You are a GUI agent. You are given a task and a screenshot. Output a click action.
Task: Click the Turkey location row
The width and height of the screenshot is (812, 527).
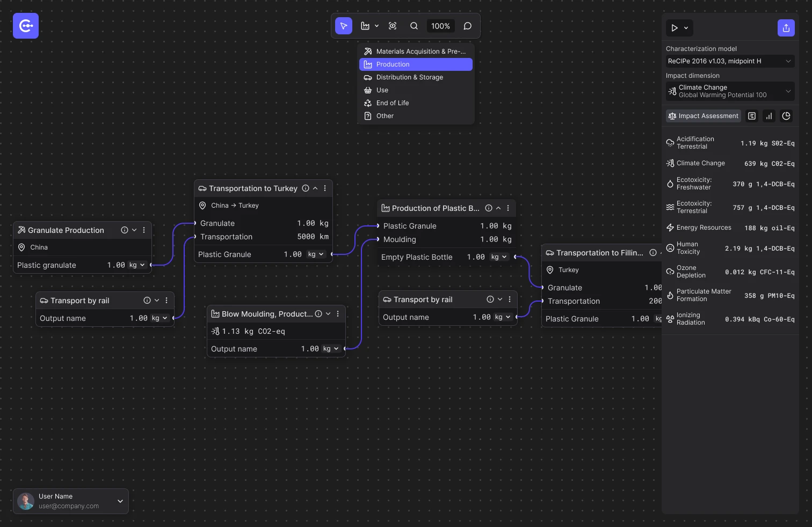[x=602, y=270]
